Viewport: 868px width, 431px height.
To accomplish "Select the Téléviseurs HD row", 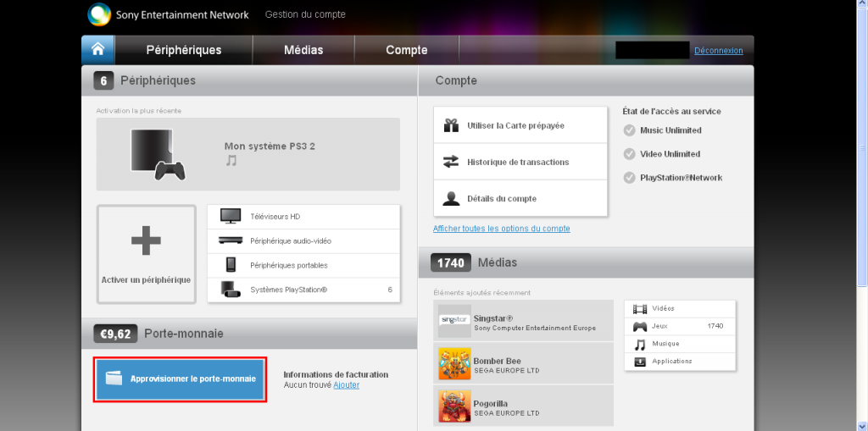I will point(303,216).
